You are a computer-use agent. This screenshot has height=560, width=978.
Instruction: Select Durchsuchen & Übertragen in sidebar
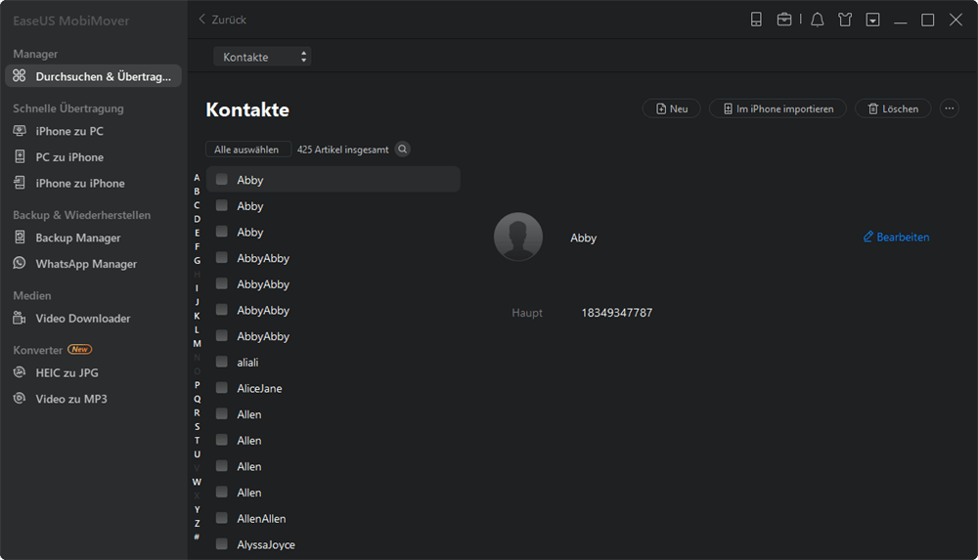tap(94, 76)
